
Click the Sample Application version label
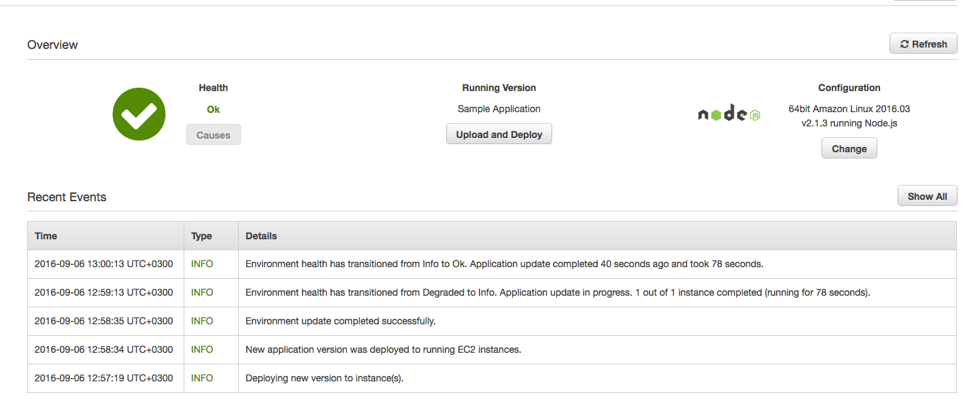click(x=499, y=109)
